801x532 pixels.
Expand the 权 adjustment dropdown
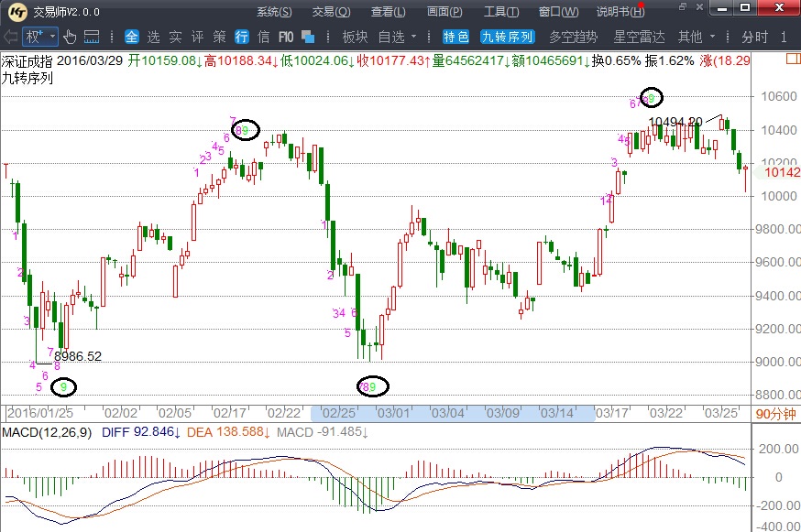pyautogui.click(x=40, y=37)
